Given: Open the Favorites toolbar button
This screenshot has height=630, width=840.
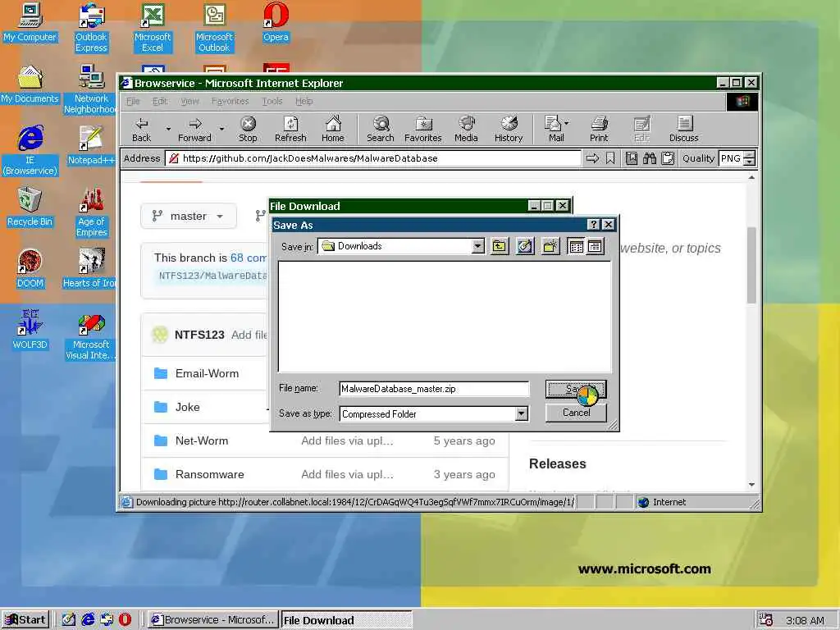Looking at the screenshot, I should coord(422,129).
